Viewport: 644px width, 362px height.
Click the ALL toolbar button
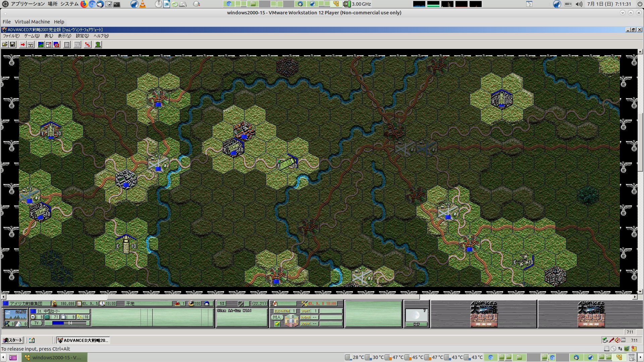point(77,45)
